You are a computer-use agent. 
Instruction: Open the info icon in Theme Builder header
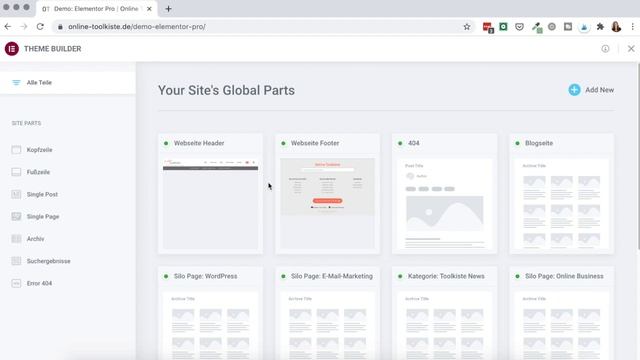[x=605, y=49]
